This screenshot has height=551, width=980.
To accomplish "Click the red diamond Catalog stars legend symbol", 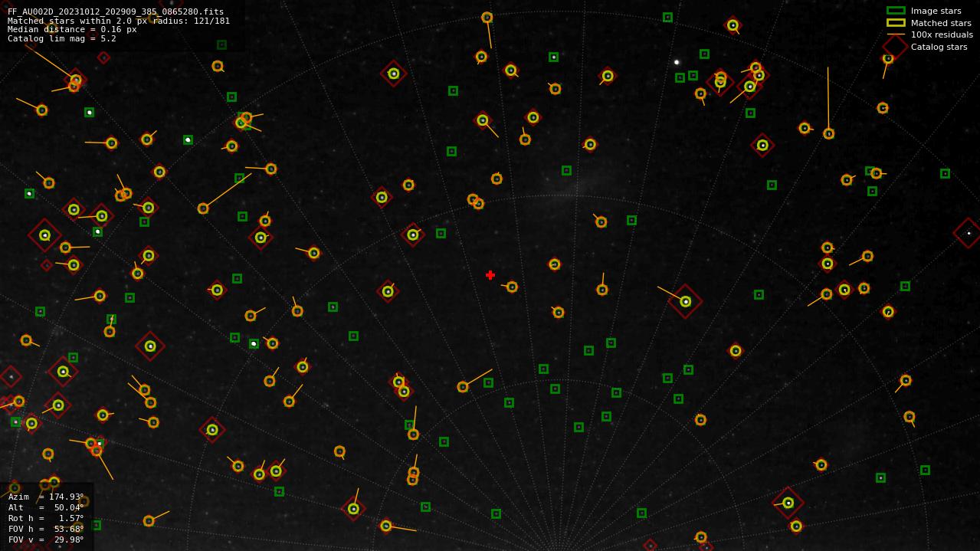I will (895, 47).
